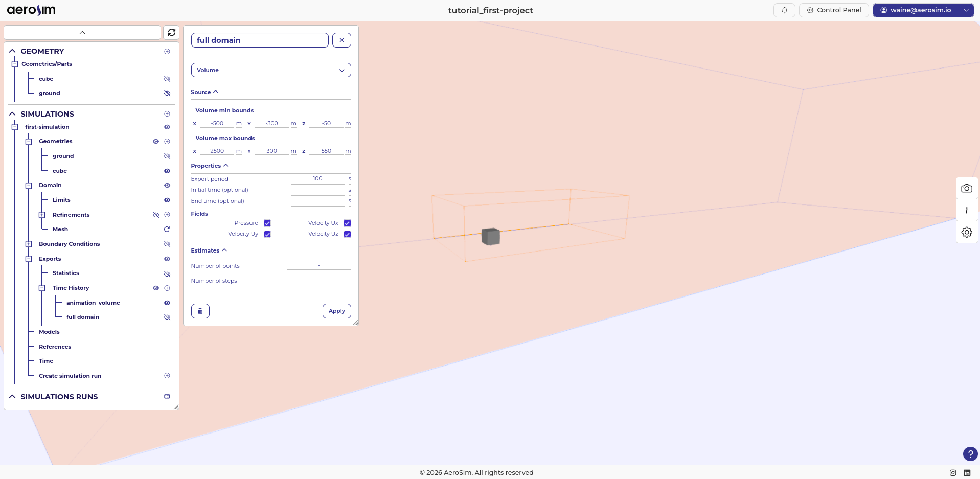Show the full domain export visibility
Image resolution: width=980 pixels, height=479 pixels.
(x=167, y=317)
